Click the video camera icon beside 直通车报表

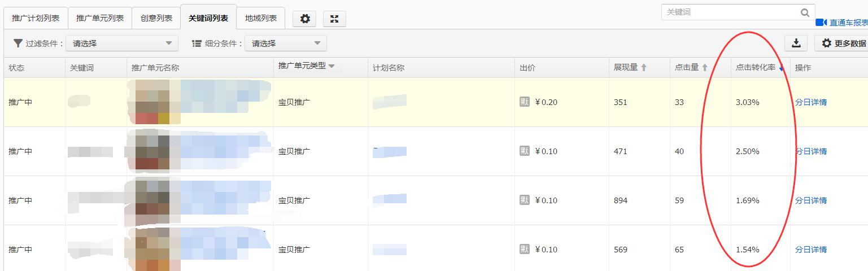[821, 23]
